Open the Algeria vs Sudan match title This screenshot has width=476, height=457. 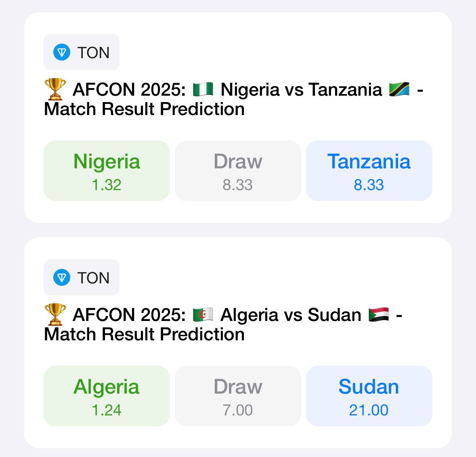pos(291,315)
